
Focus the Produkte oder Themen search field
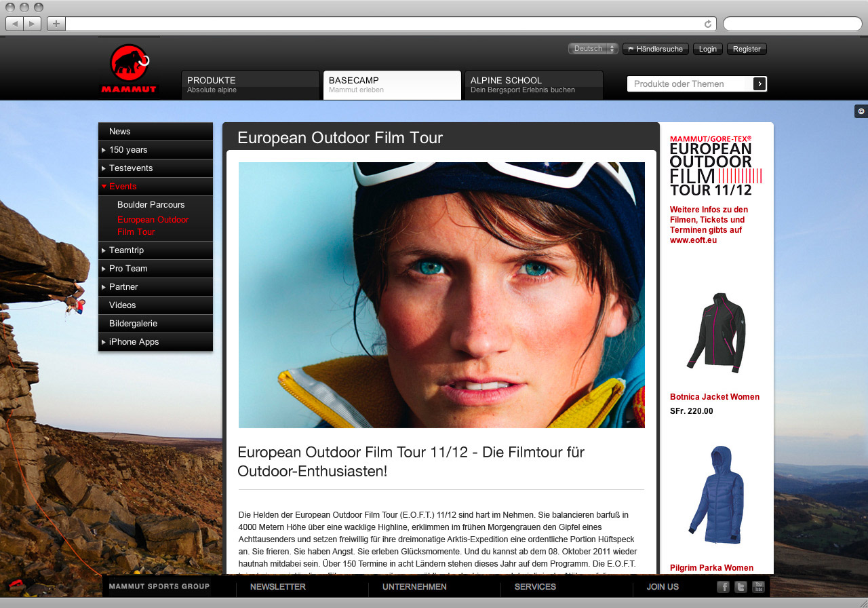pos(689,84)
